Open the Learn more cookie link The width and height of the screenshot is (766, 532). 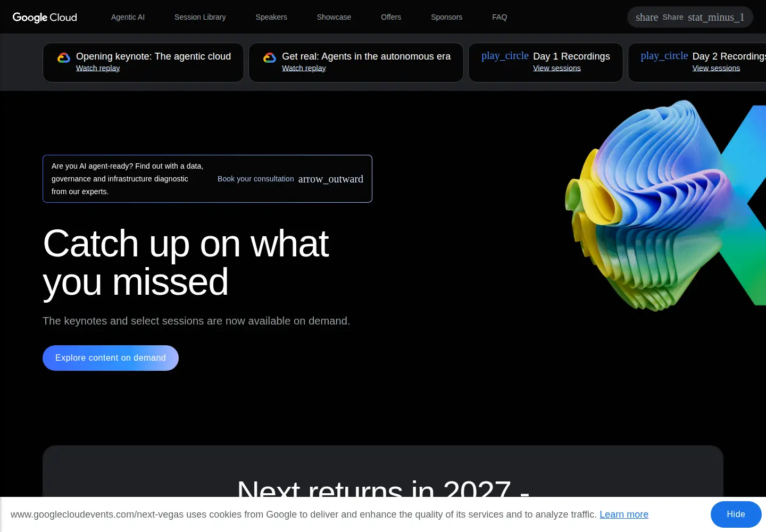624,514
